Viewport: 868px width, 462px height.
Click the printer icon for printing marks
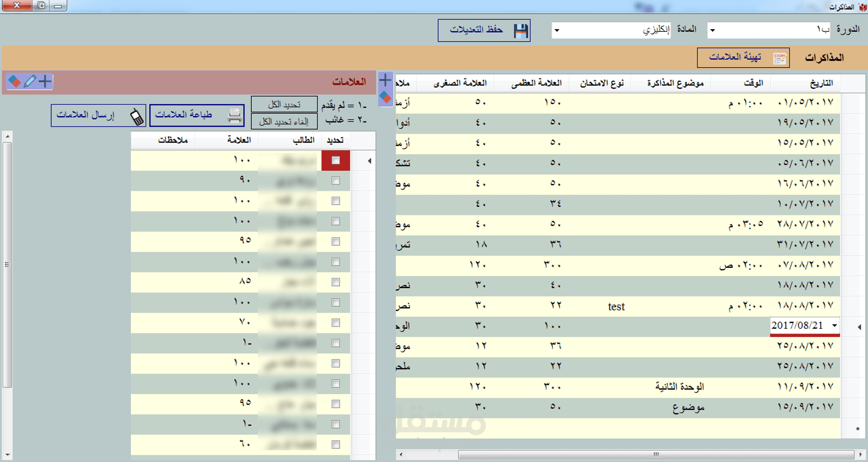pyautogui.click(x=234, y=116)
